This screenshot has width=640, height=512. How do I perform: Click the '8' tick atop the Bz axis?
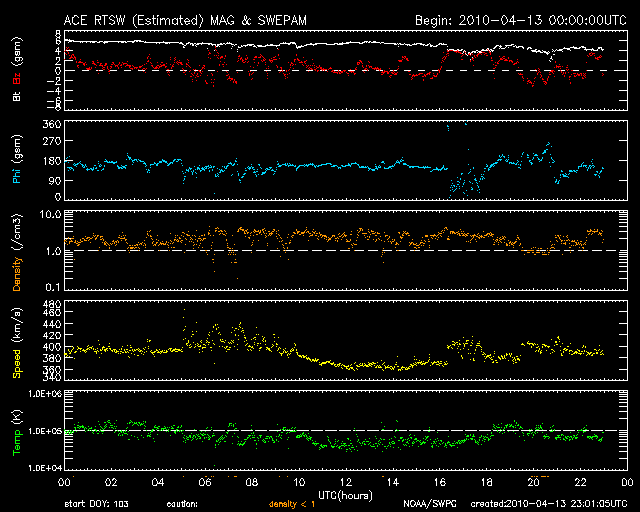tap(58, 33)
